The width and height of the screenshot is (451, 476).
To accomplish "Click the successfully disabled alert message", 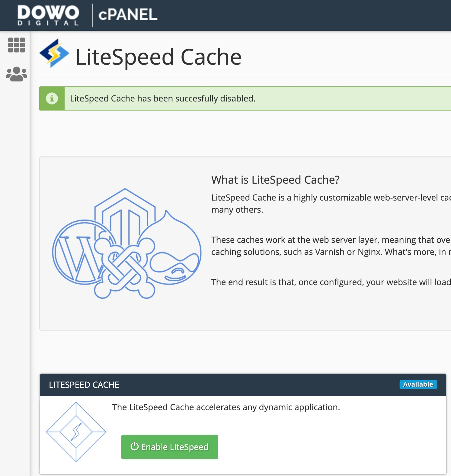I will [163, 98].
